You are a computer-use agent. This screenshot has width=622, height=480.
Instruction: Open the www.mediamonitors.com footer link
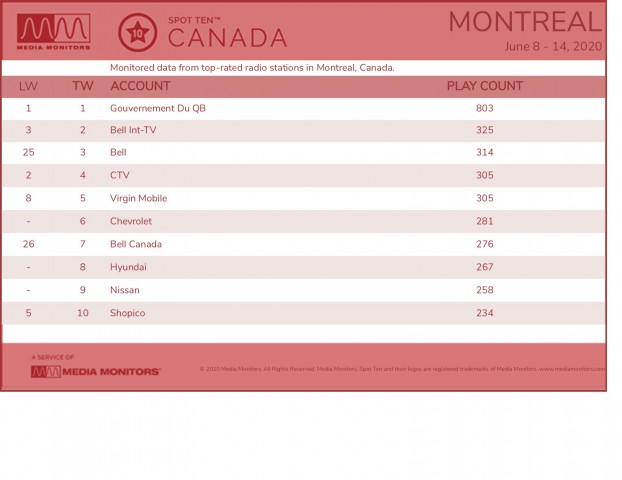click(572, 369)
